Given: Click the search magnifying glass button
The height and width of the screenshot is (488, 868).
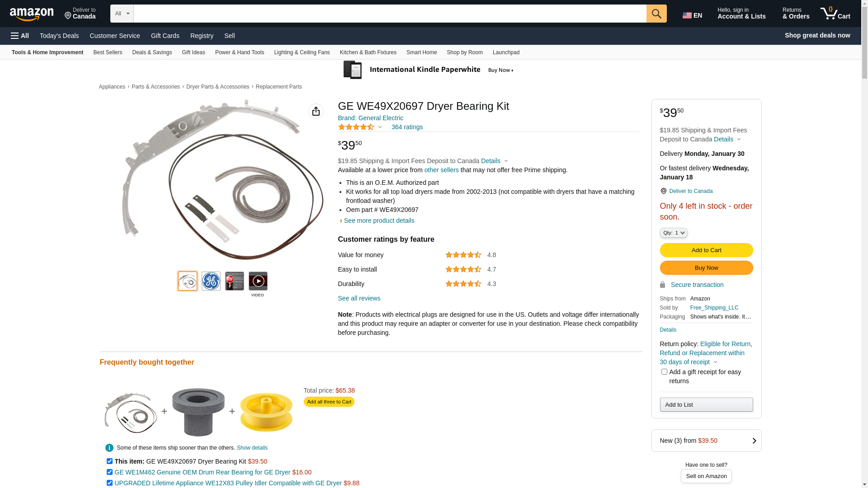Looking at the screenshot, I should click(656, 14).
